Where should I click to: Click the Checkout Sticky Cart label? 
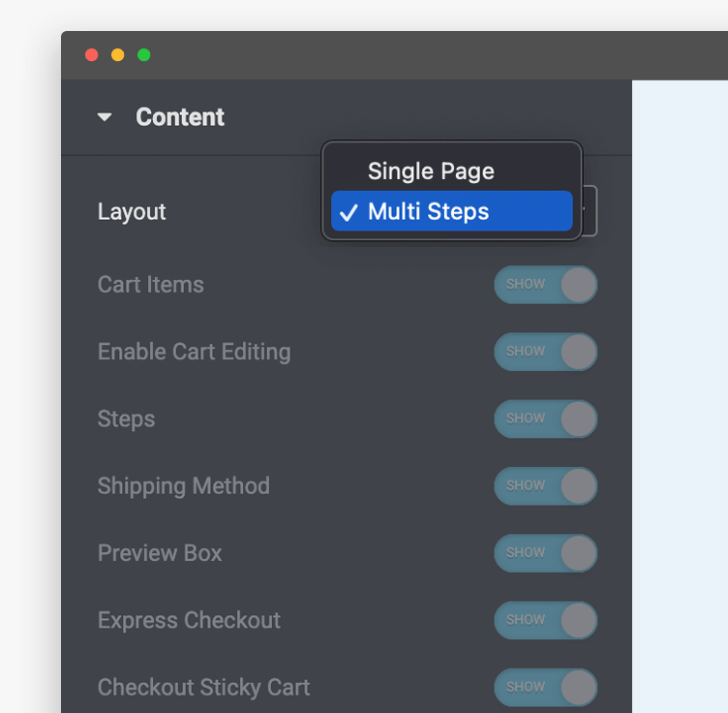[203, 688]
